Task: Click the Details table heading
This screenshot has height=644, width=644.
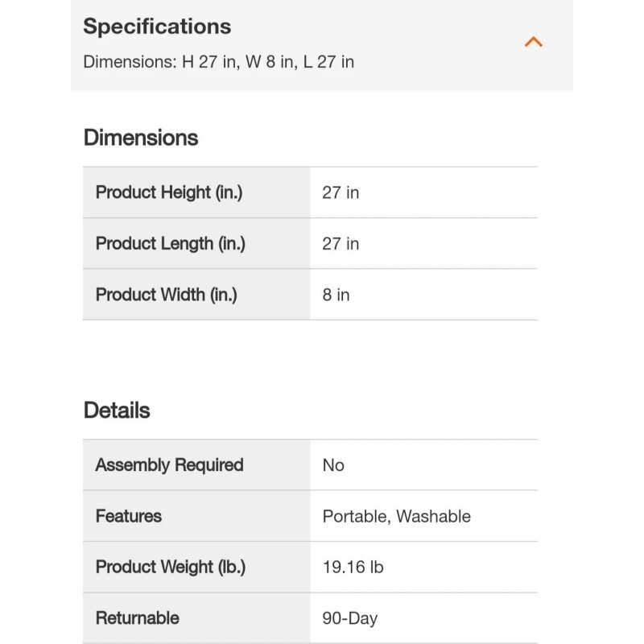Action: pyautogui.click(x=117, y=411)
